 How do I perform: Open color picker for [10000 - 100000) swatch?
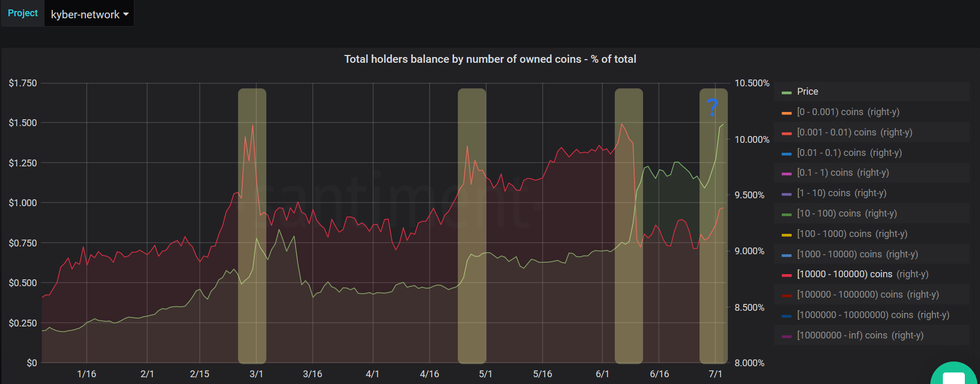[786, 275]
